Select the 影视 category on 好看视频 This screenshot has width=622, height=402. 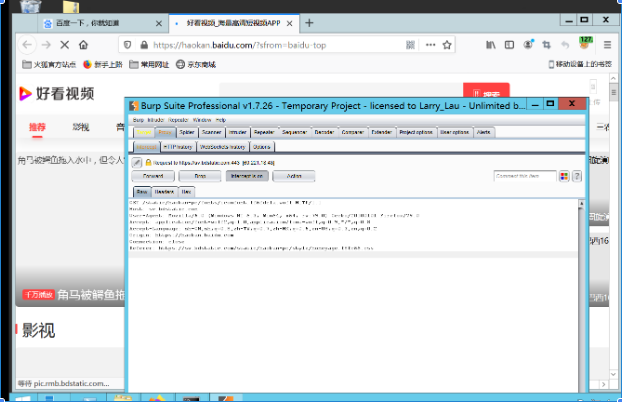point(81,127)
